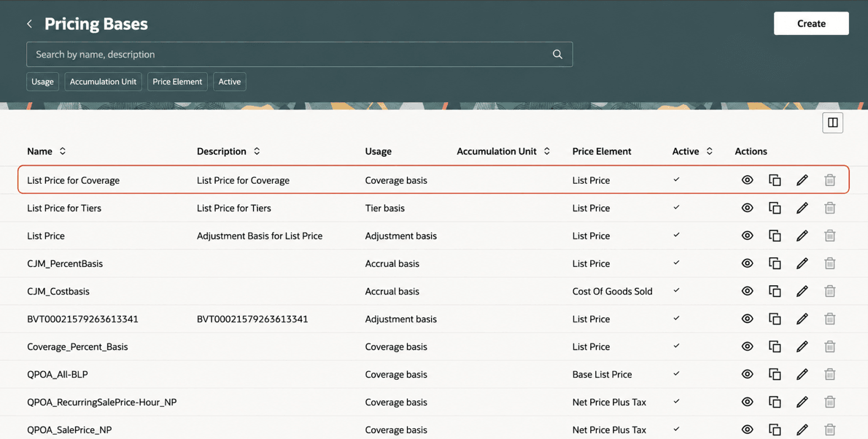
Task: Click the Cost Of Goods Sold price element
Action: [612, 291]
